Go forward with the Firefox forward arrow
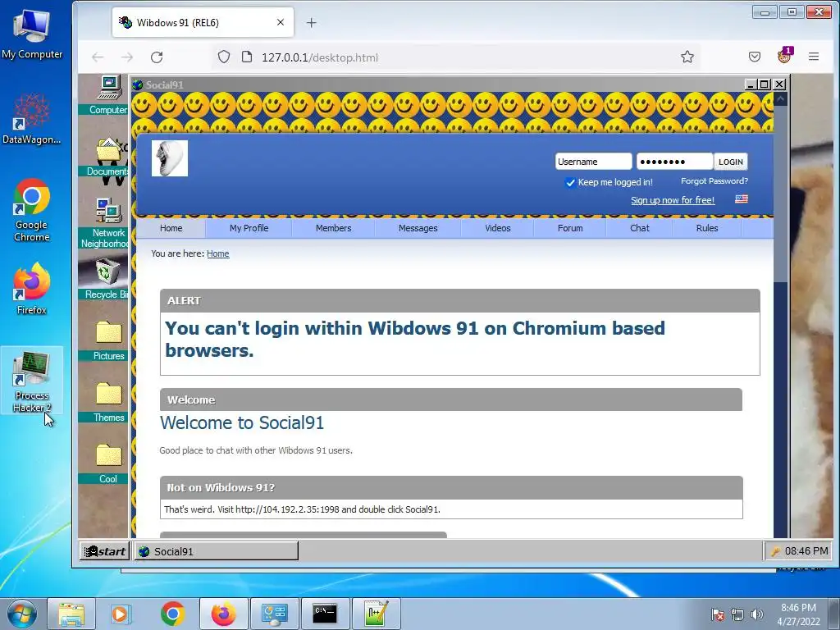The height and width of the screenshot is (630, 840). pos(127,57)
